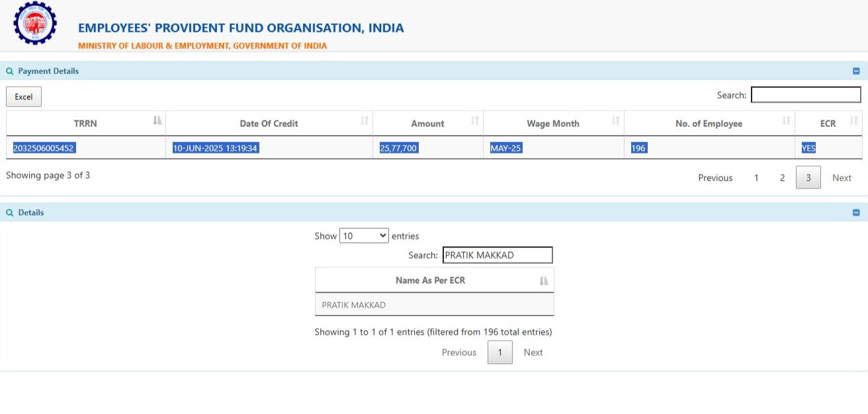Sort table by TRRN column
This screenshot has width=868, height=414.
[86, 123]
